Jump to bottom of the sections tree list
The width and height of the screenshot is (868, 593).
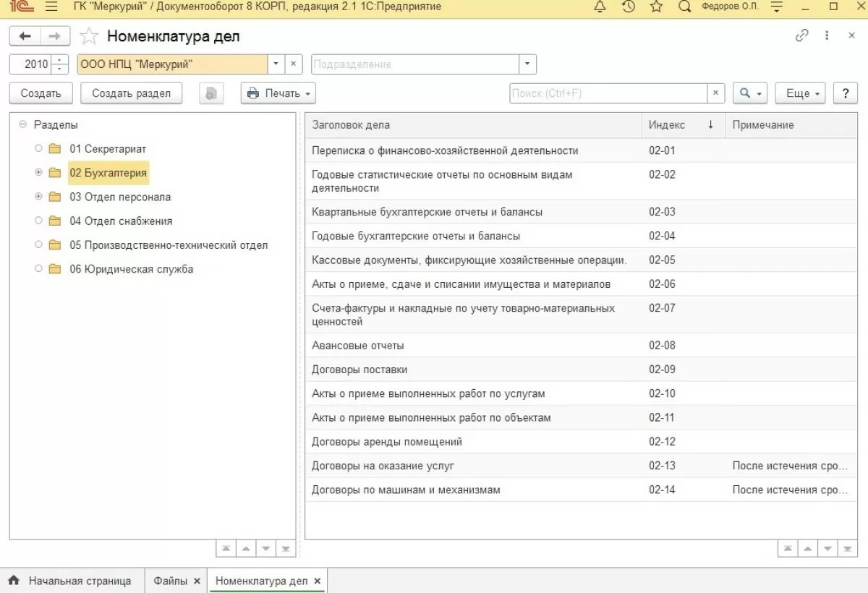coord(286,549)
